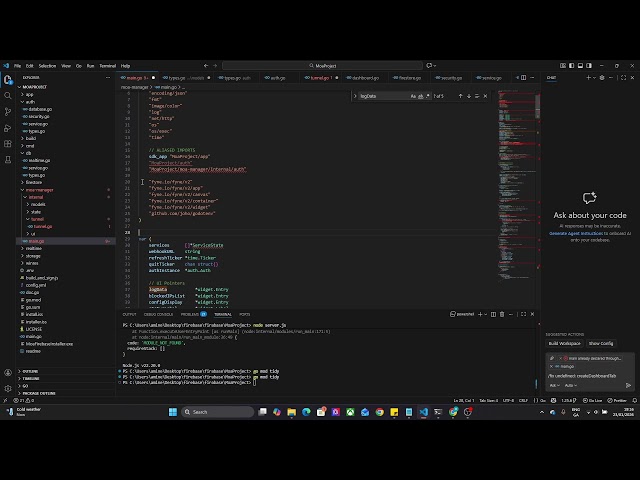Collapse the auth folder

30,102
